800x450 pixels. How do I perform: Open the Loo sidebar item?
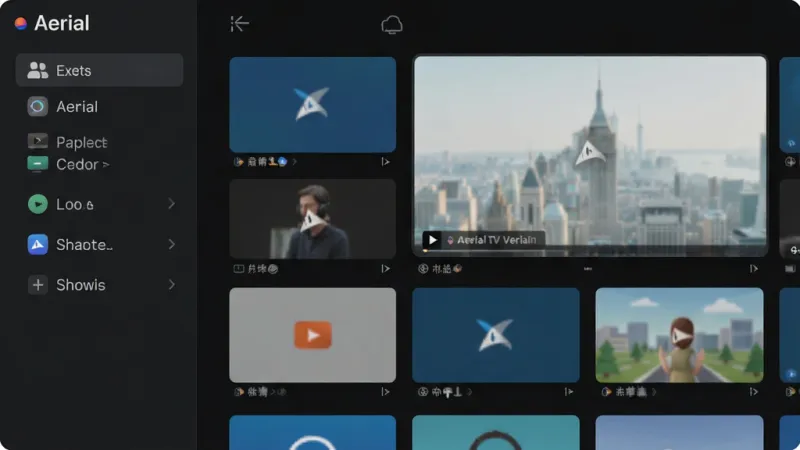pos(99,204)
